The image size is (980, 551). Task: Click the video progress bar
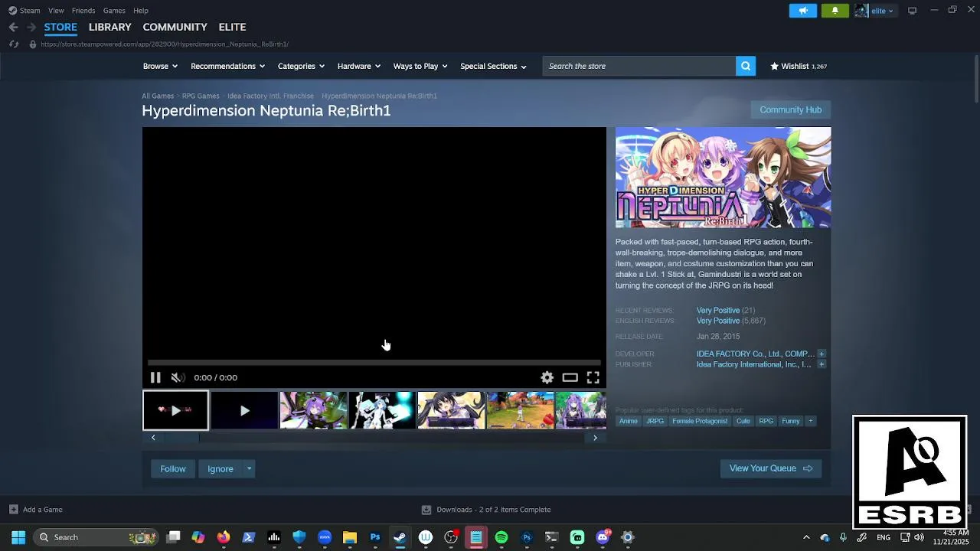coord(374,363)
